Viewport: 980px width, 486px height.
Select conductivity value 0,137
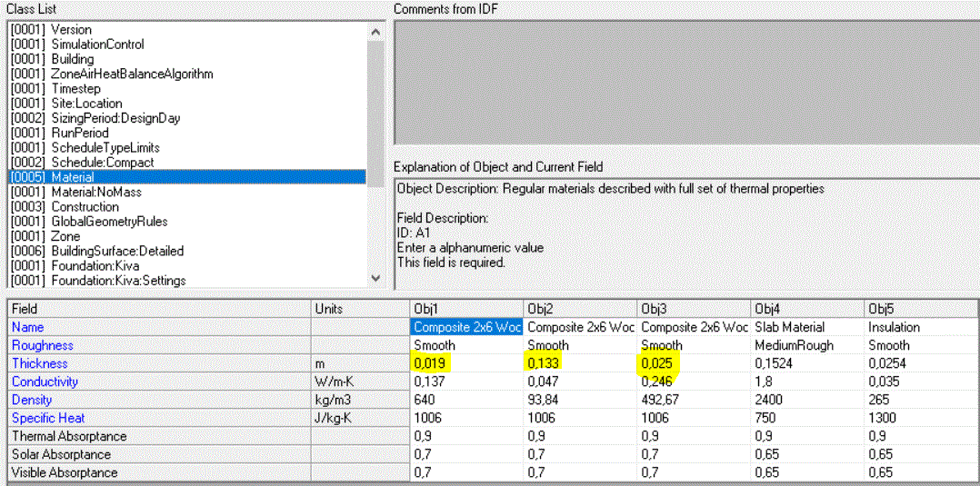[467, 382]
